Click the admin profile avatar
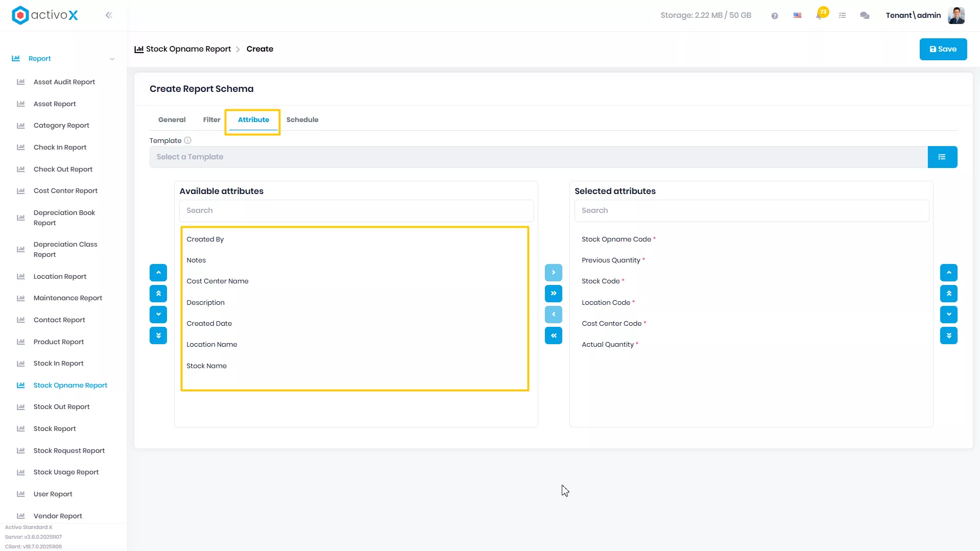Viewport: 980px width, 551px height. click(956, 15)
